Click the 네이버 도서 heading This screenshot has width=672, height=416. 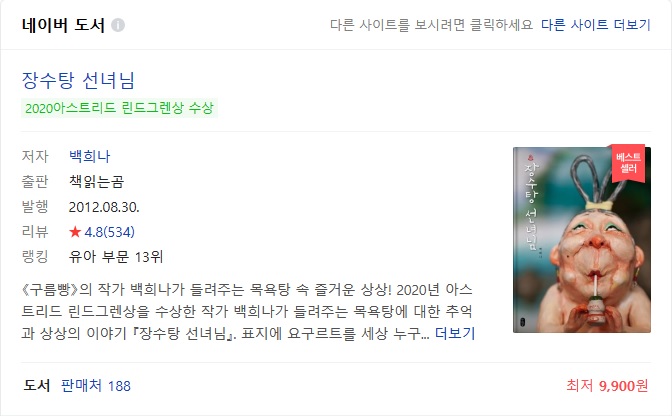[x=63, y=25]
